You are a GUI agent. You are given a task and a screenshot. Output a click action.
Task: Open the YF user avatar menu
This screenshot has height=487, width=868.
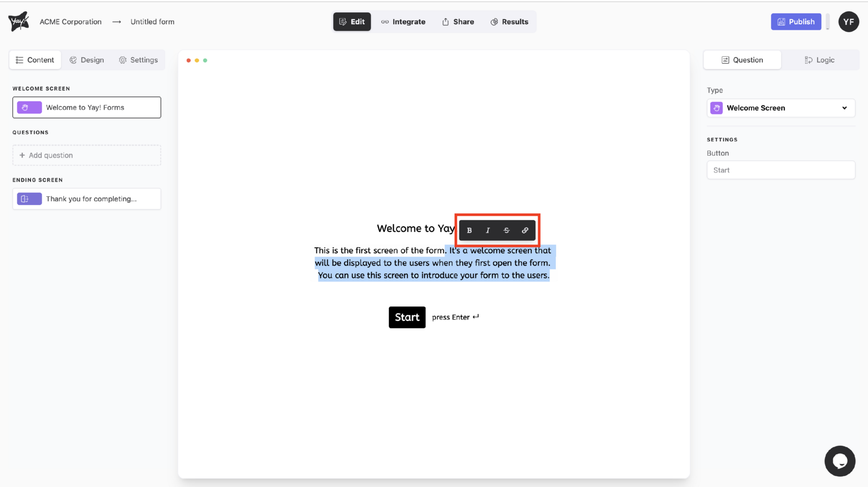pyautogui.click(x=848, y=22)
